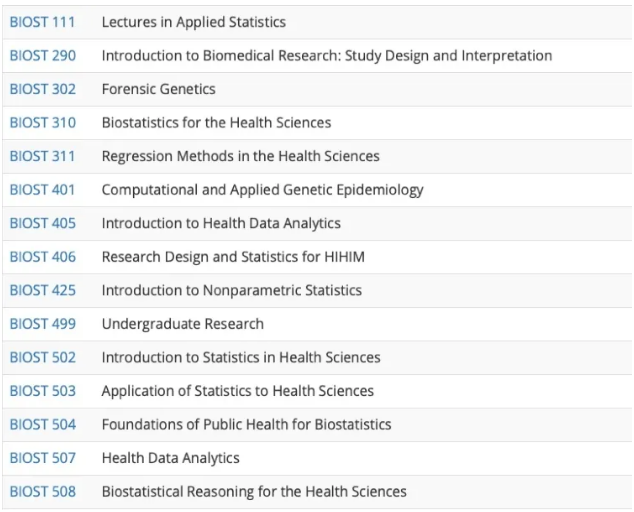The height and width of the screenshot is (512, 634).
Task: Click the BIOST 290 course code
Action: coord(42,56)
